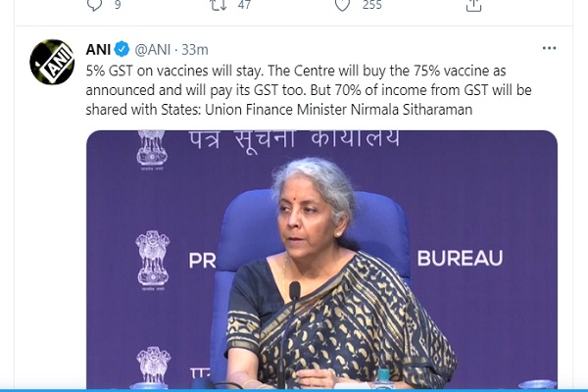Open the three-dot more options menu
The width and height of the screenshot is (588, 392).
[x=549, y=48]
